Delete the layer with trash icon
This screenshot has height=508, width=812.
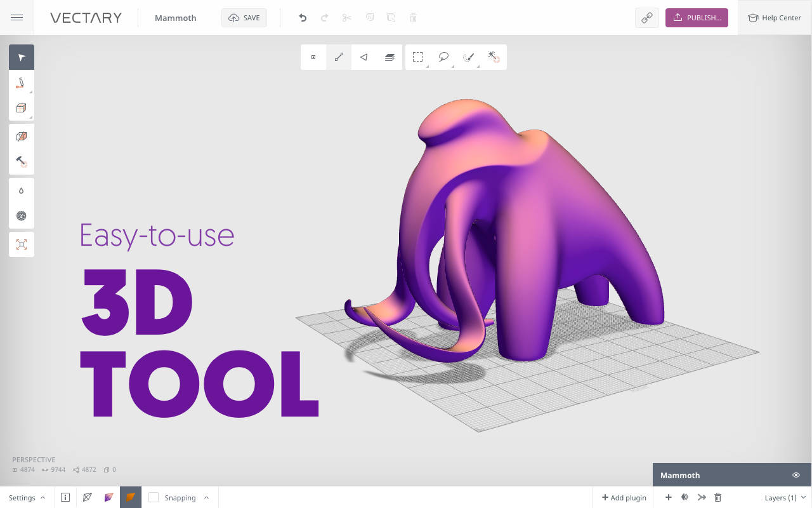tap(718, 497)
